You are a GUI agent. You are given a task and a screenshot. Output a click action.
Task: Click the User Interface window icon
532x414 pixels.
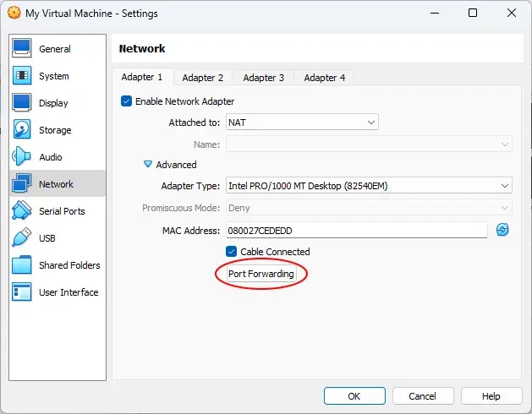tap(22, 292)
